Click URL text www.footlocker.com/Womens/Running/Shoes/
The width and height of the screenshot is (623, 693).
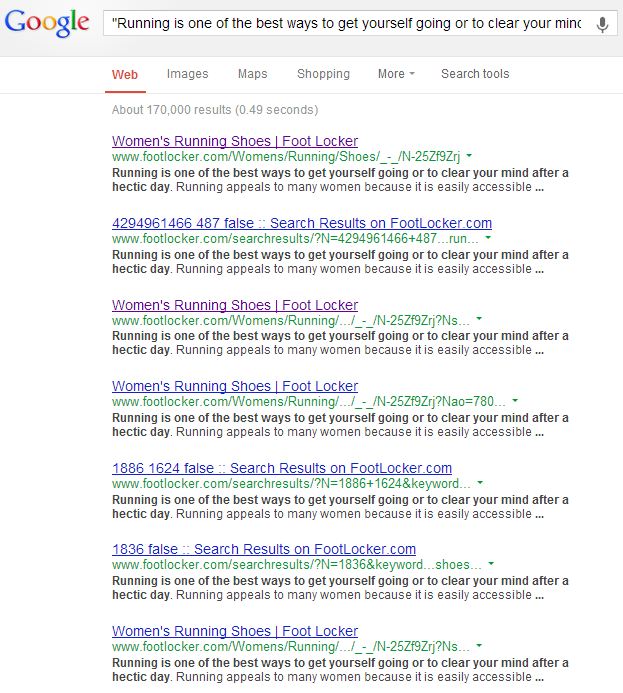286,156
